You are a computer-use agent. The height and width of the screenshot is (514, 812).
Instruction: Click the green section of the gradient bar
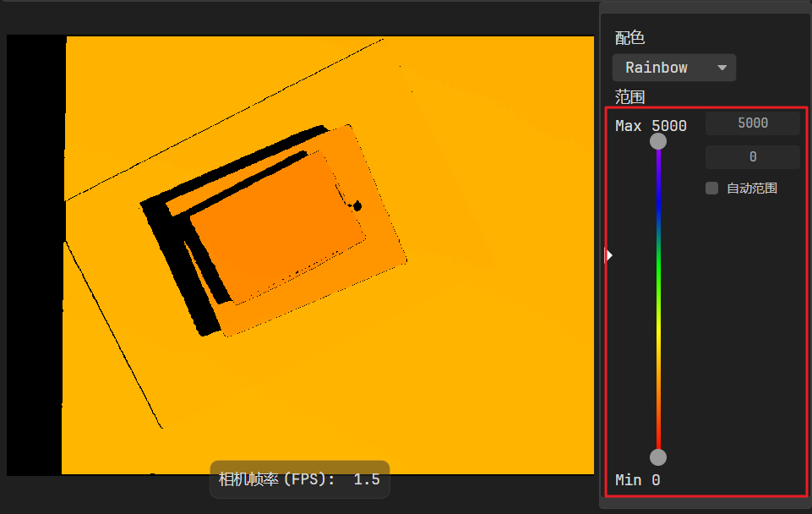[657, 271]
